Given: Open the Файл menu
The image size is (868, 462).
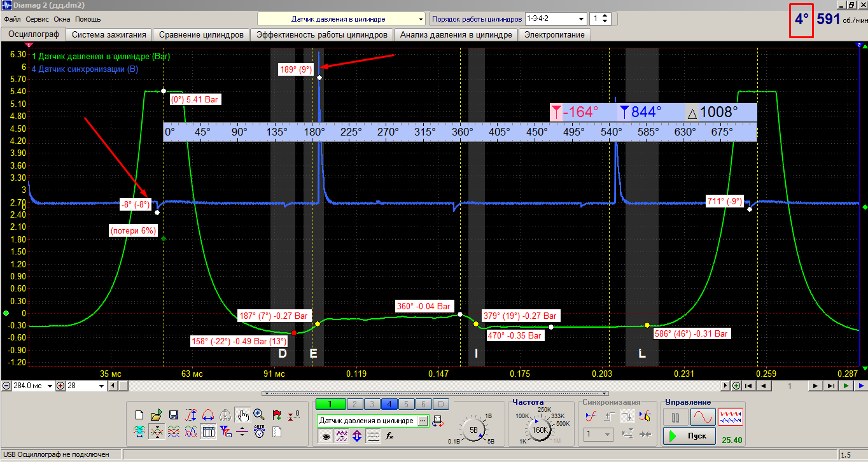Looking at the screenshot, I should [x=12, y=19].
